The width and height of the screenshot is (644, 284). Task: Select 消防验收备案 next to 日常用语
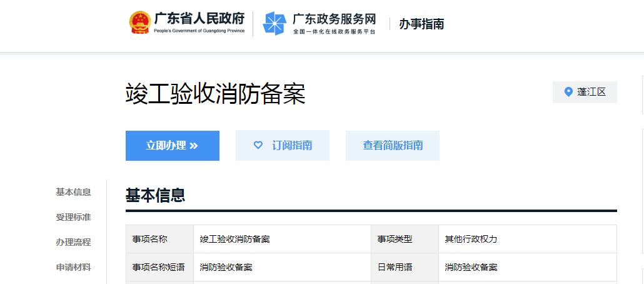[471, 268]
